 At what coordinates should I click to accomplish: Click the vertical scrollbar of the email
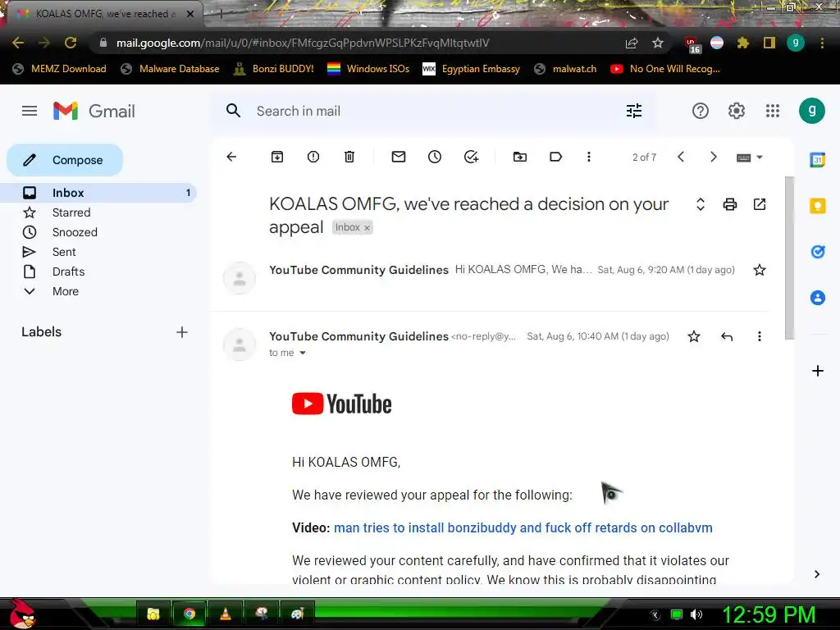[789, 257]
